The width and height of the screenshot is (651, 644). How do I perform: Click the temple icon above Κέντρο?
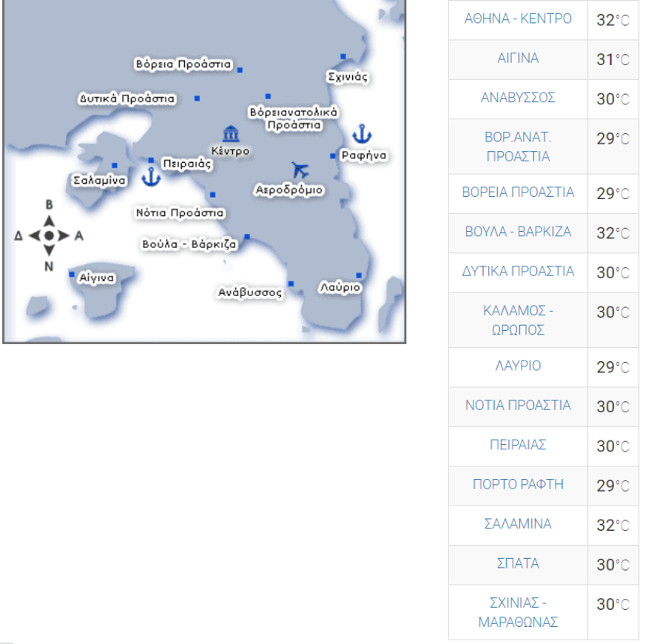[231, 134]
